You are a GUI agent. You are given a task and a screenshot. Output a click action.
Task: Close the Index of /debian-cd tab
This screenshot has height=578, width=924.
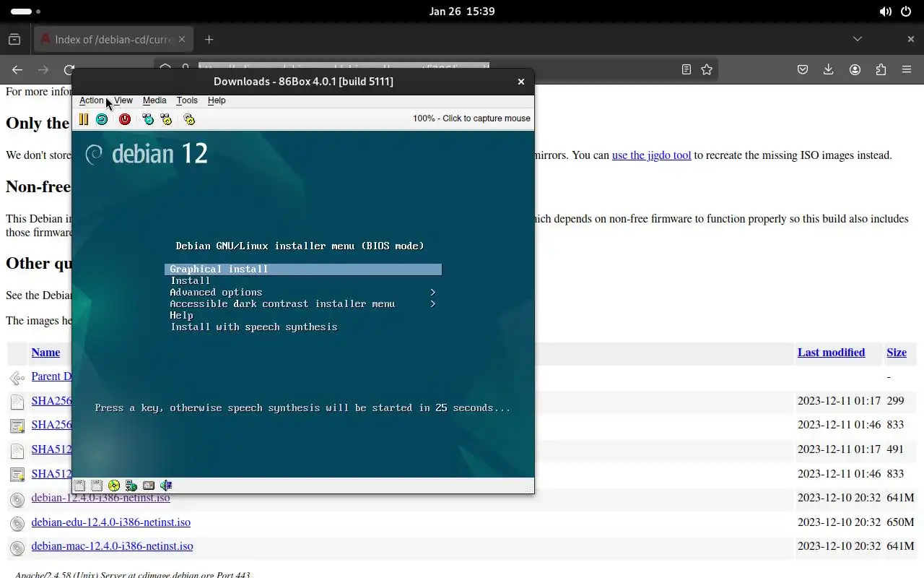(x=182, y=39)
